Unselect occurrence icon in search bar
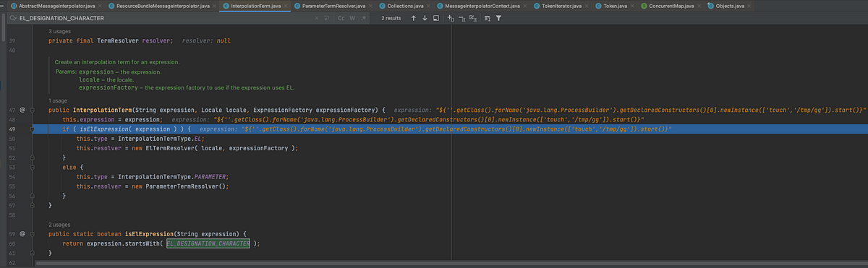The width and height of the screenshot is (868, 268). (x=462, y=18)
